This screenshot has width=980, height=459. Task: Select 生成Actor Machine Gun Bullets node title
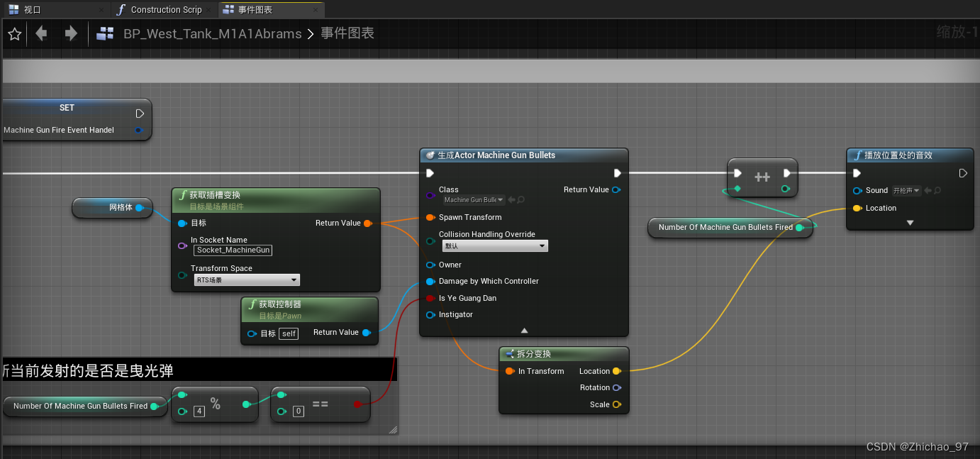pos(496,155)
